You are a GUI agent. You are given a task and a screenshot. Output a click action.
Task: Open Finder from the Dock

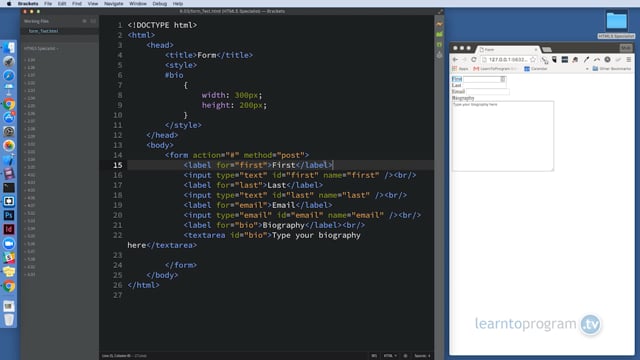point(9,48)
